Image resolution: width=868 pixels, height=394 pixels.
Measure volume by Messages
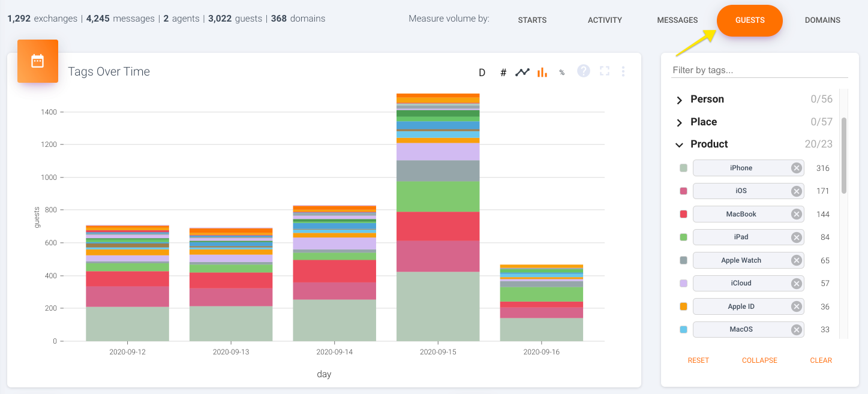pyautogui.click(x=677, y=20)
